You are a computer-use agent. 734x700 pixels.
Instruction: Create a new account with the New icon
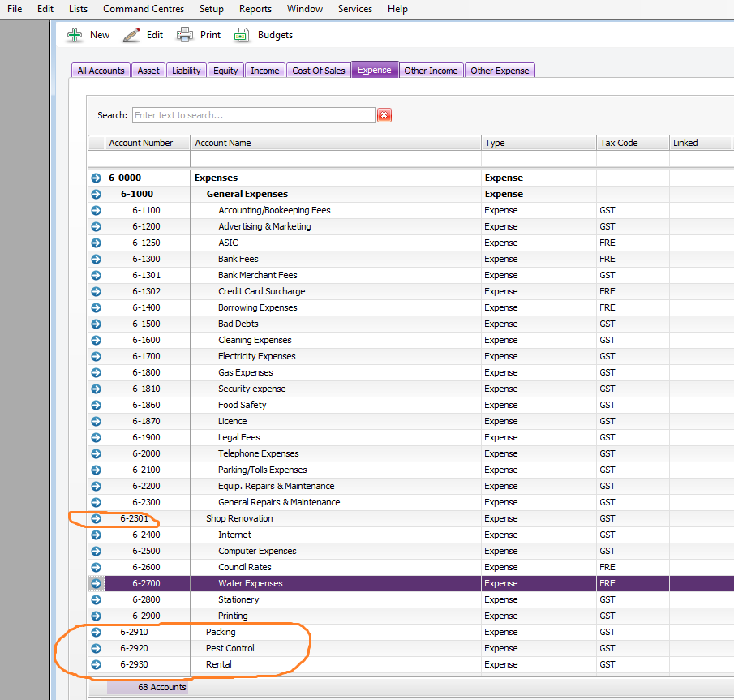point(75,34)
